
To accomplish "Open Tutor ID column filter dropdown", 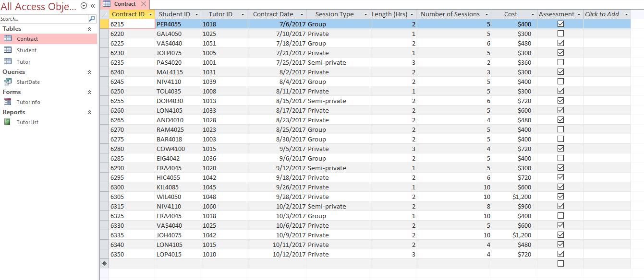I will click(243, 15).
